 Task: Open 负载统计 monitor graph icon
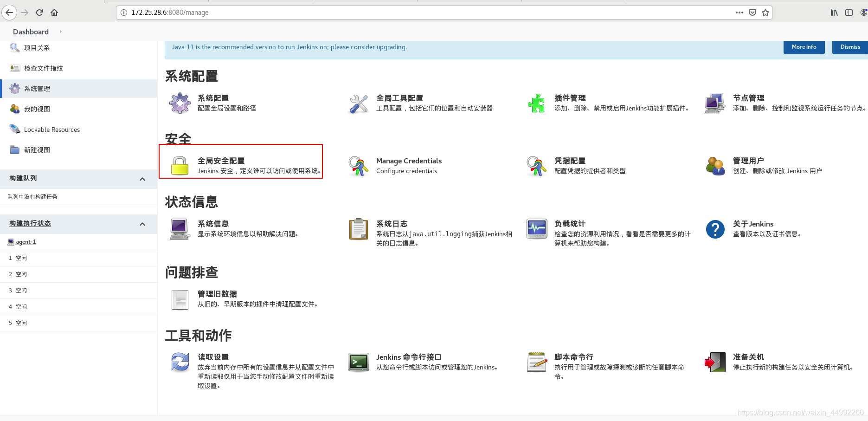click(537, 229)
